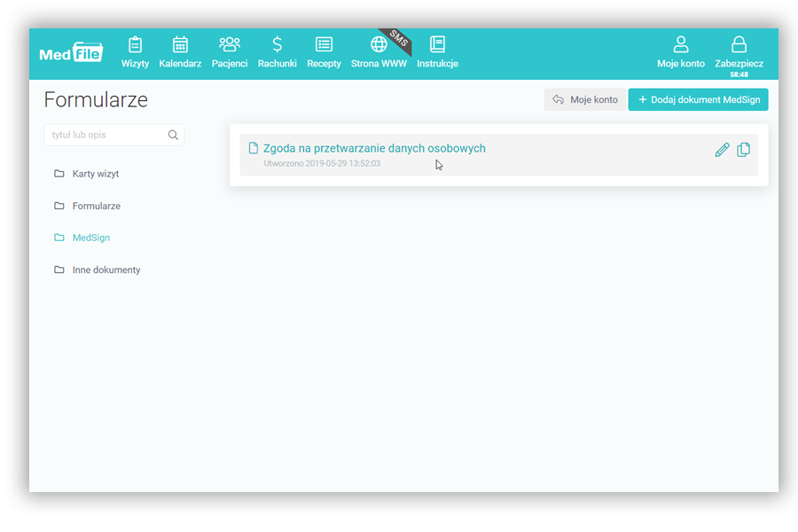Open Zgoda na przetwarzanie danych osobowych
This screenshot has width=798, height=532.
373,149
